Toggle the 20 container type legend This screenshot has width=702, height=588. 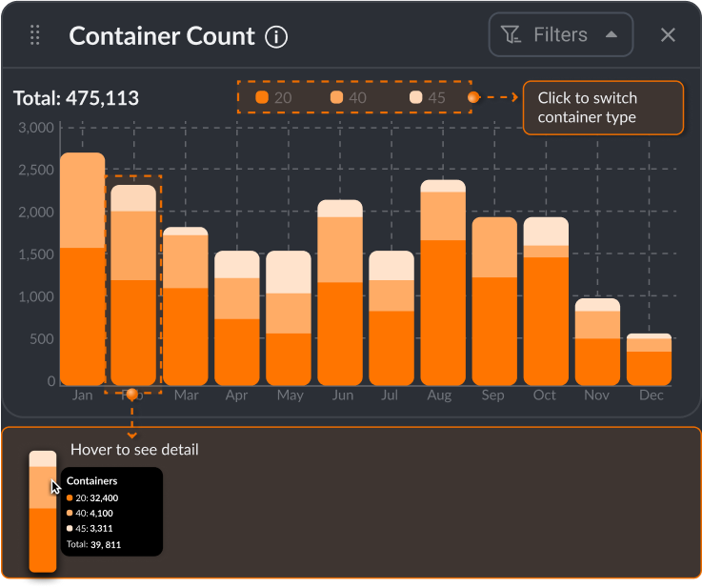coord(273,97)
